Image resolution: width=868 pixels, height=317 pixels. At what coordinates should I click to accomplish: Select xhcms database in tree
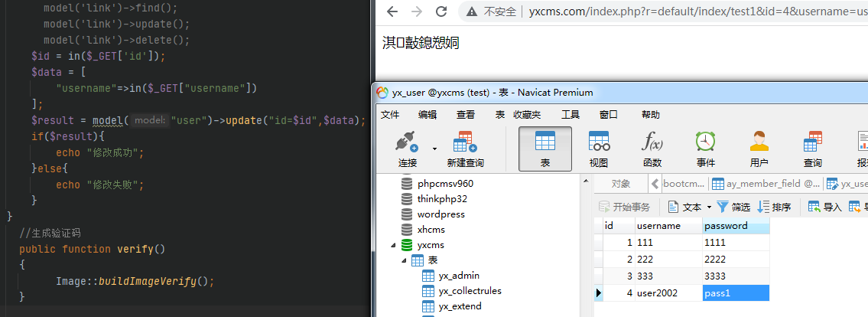[x=431, y=230]
